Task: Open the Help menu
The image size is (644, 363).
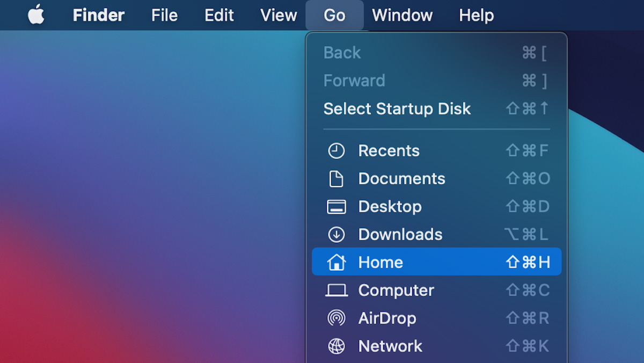Action: (x=477, y=15)
